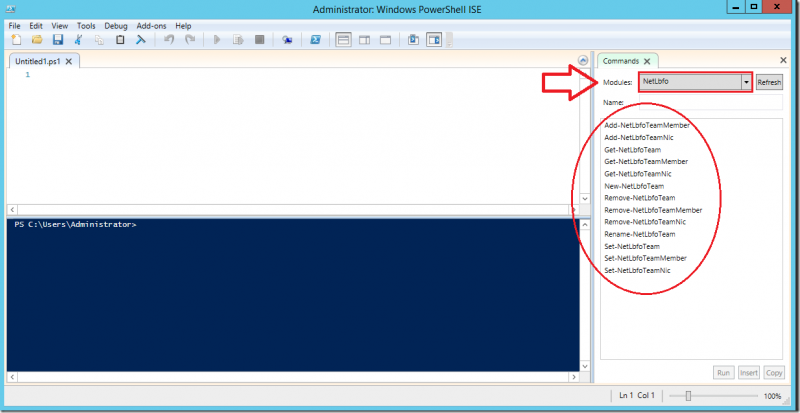800x413 pixels.
Task: Expand the Modules dropdown showing NetLbfo
Action: pos(746,82)
